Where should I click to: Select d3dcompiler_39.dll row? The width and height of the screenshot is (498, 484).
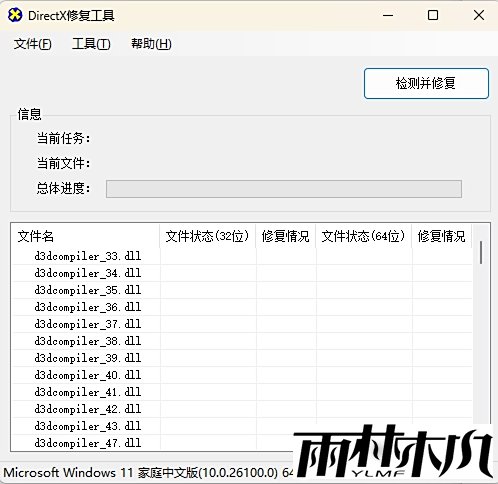tap(242, 358)
